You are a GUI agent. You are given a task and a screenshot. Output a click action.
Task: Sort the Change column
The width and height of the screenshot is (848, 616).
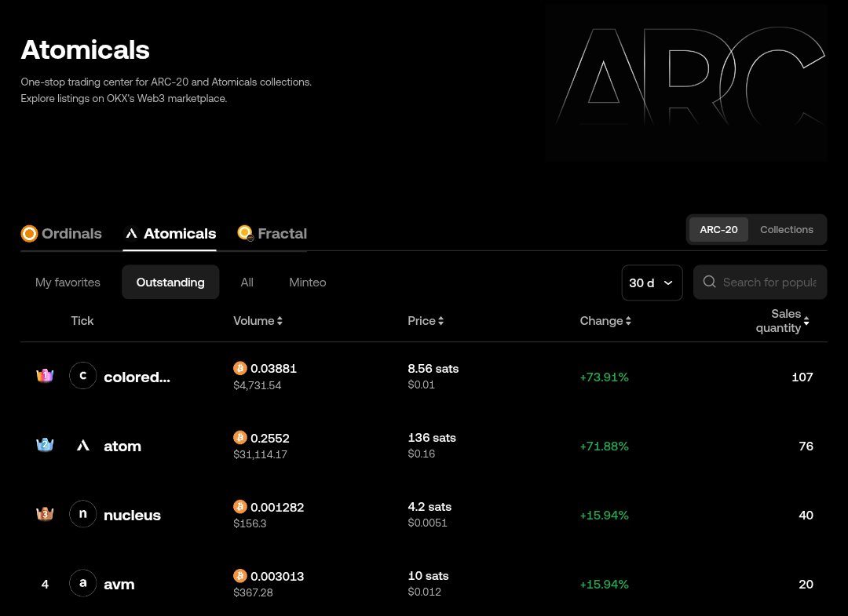628,320
